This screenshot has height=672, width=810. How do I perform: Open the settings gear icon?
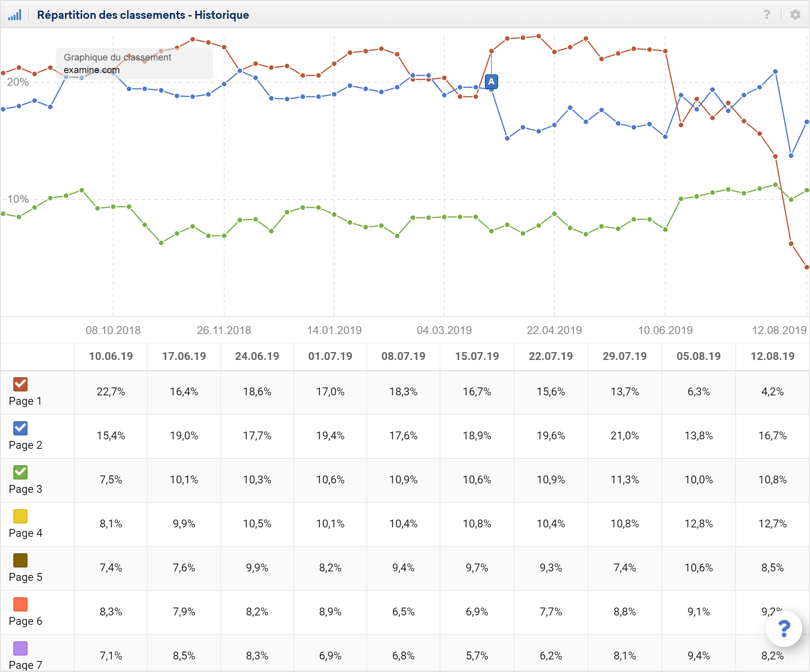pyautogui.click(x=795, y=15)
